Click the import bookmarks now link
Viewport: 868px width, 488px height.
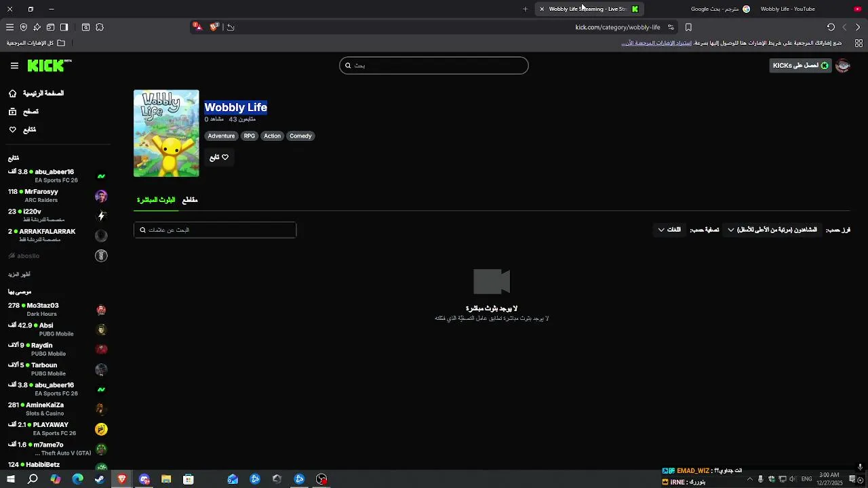pos(656,43)
